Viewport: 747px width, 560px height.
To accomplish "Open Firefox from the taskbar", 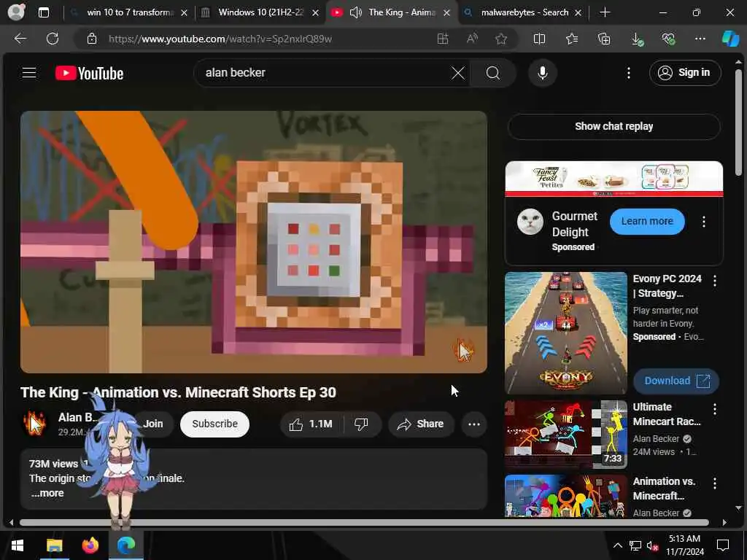I will tap(90, 545).
